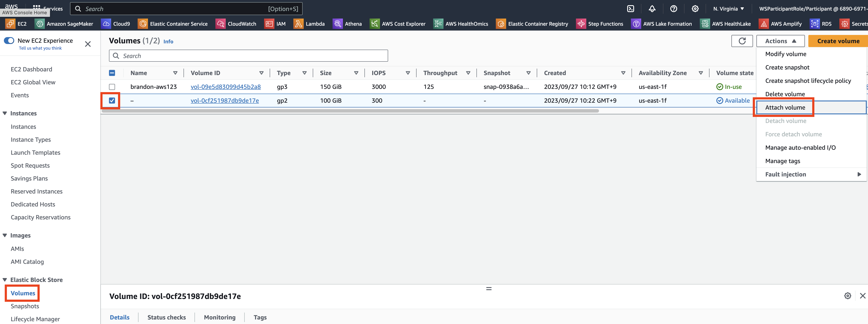This screenshot has height=324, width=868.
Task: Open the help question mark menu
Action: tap(674, 9)
